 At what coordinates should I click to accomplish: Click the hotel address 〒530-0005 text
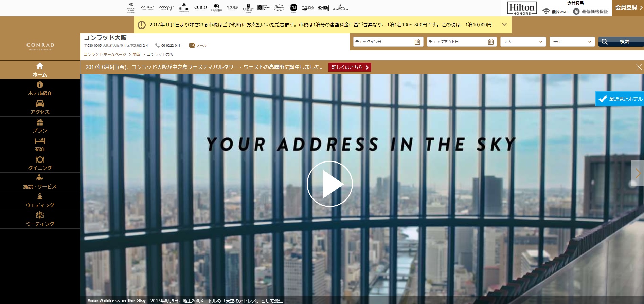click(116, 45)
